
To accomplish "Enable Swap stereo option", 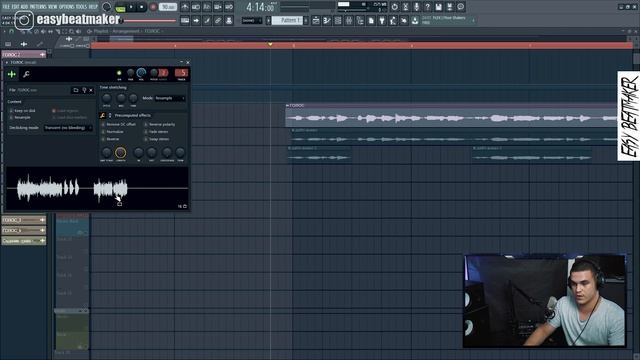I will coord(157,139).
